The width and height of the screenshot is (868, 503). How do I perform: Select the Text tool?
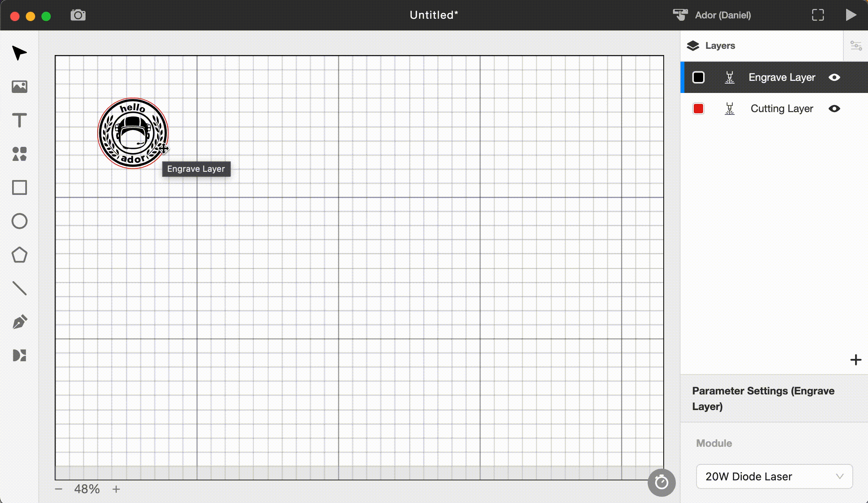pos(19,120)
